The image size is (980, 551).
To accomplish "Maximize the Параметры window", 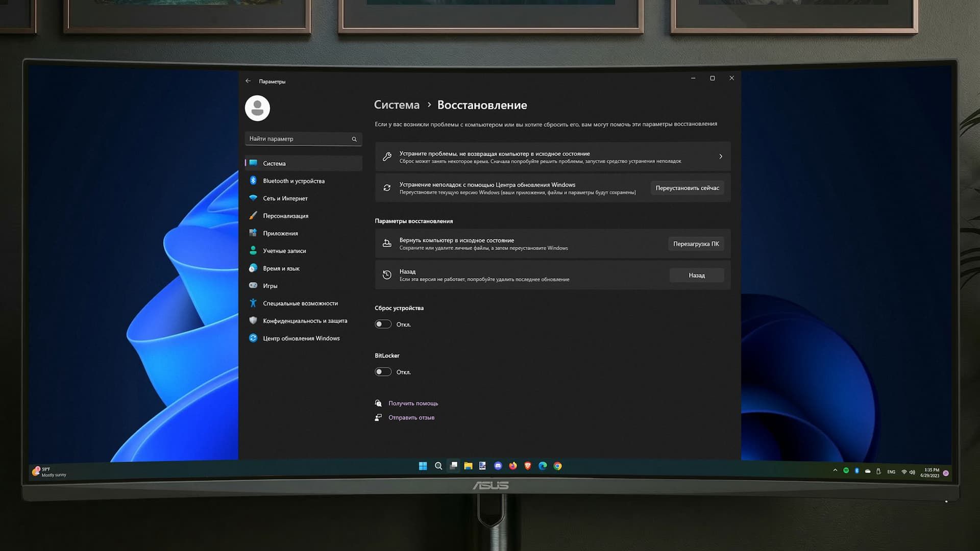I will point(712,78).
